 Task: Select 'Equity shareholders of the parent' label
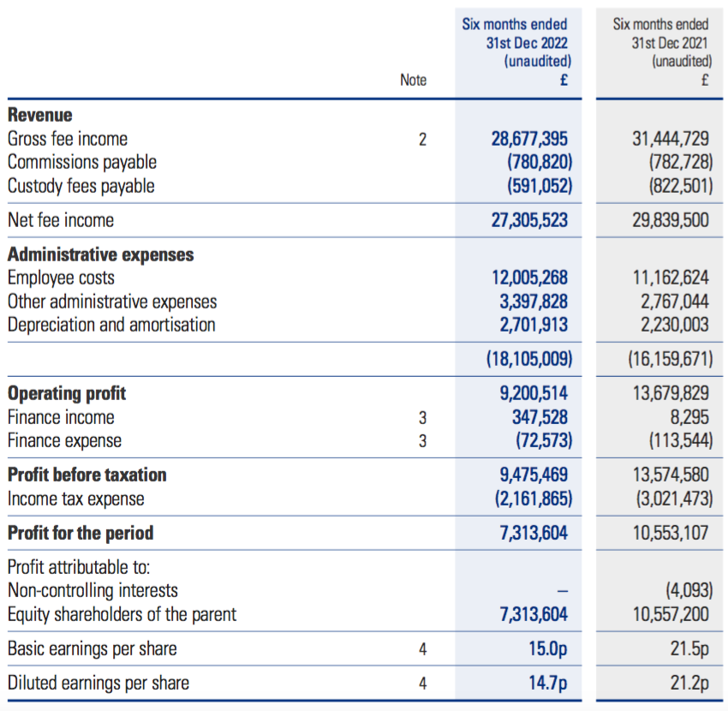122,615
